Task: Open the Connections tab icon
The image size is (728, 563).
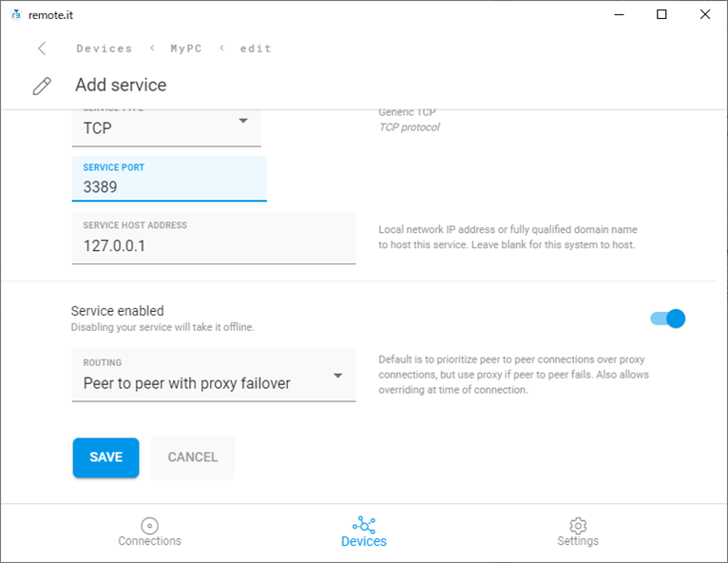Action: (x=149, y=526)
